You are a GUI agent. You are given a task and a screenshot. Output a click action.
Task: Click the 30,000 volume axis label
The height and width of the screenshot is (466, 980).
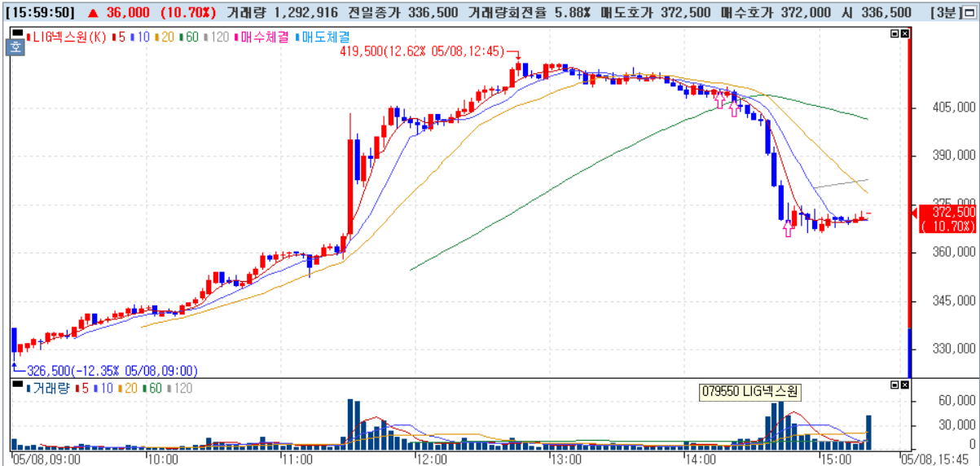click(x=956, y=424)
